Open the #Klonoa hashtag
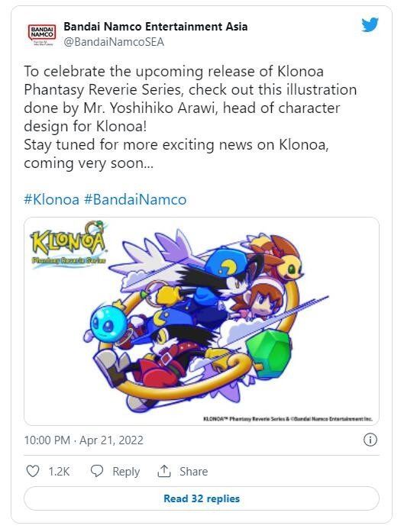 51,199
